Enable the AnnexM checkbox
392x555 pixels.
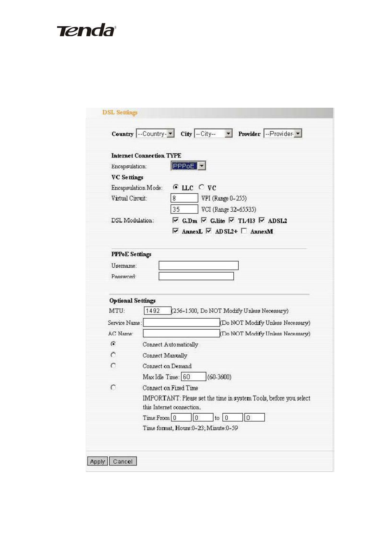[x=244, y=231]
